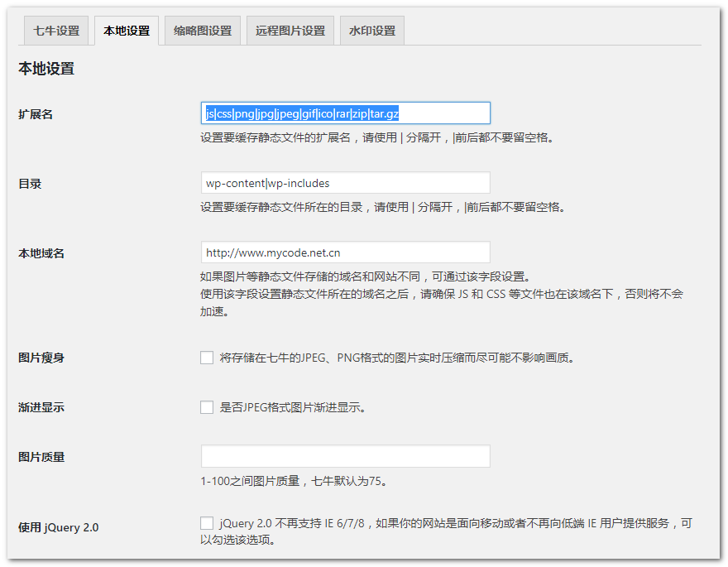Tick the 渐进显示 checkbox
This screenshot has width=728, height=567.
pos(207,407)
